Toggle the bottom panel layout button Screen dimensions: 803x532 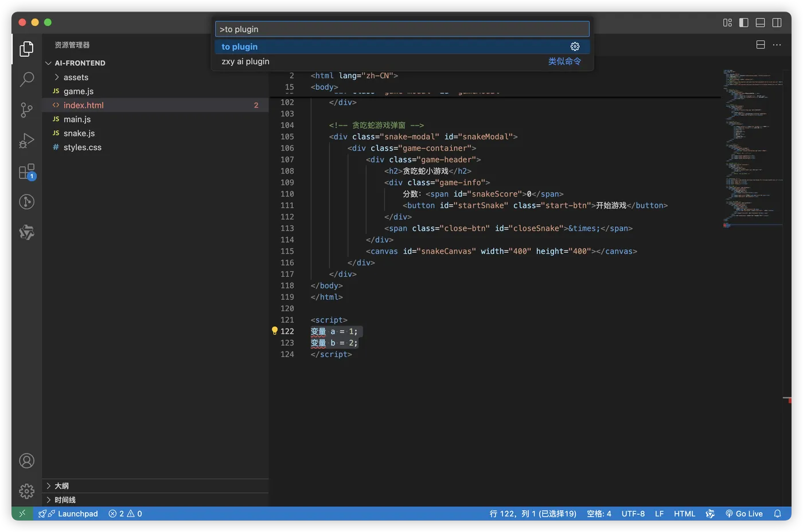click(x=760, y=22)
